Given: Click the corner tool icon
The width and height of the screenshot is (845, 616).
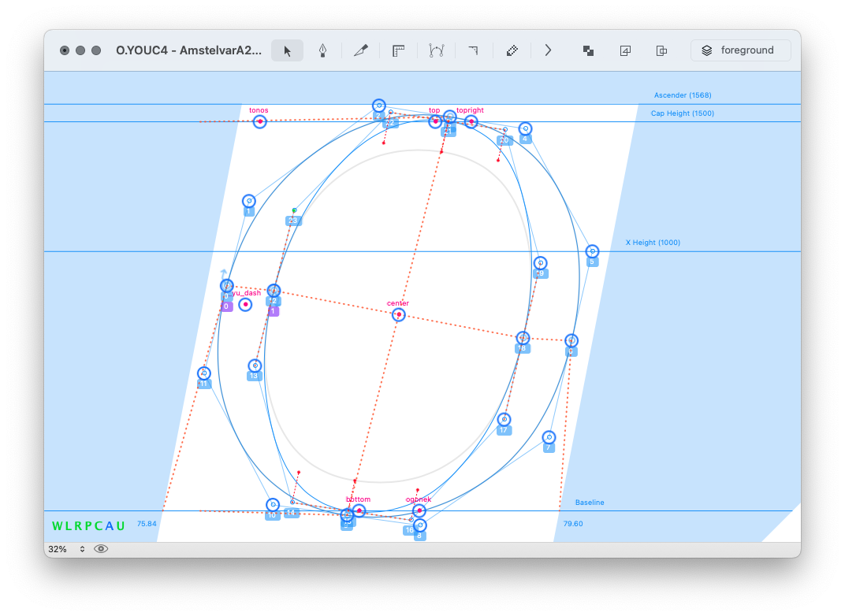Looking at the screenshot, I should click(x=473, y=50).
